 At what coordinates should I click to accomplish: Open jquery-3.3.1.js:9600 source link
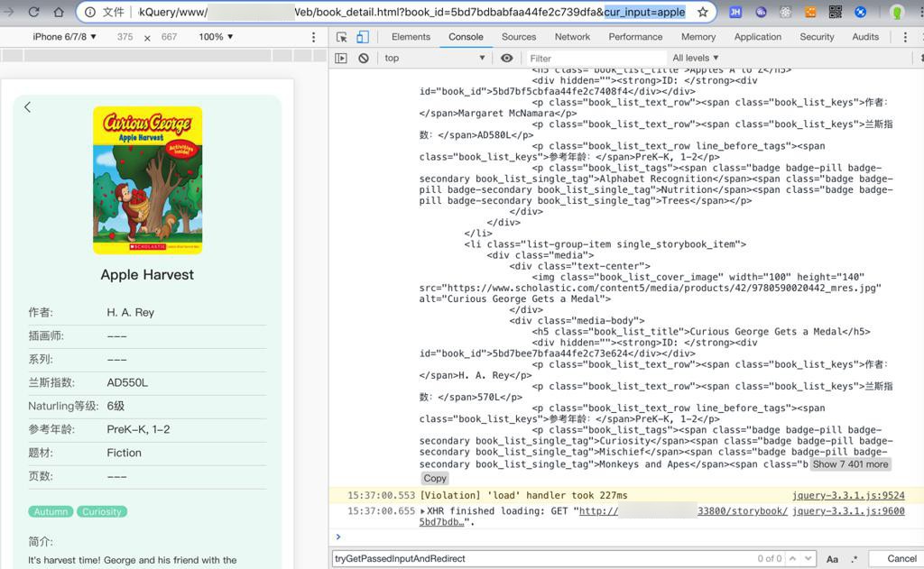(x=848, y=510)
